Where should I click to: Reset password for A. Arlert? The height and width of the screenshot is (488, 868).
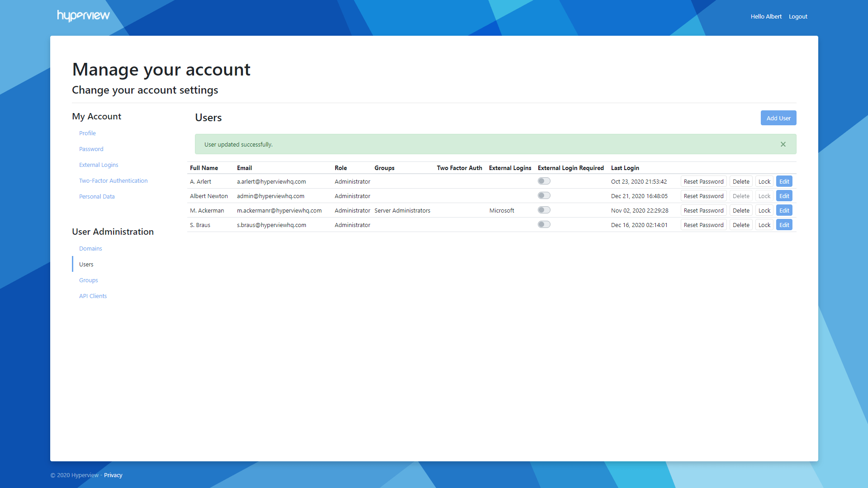(x=703, y=181)
